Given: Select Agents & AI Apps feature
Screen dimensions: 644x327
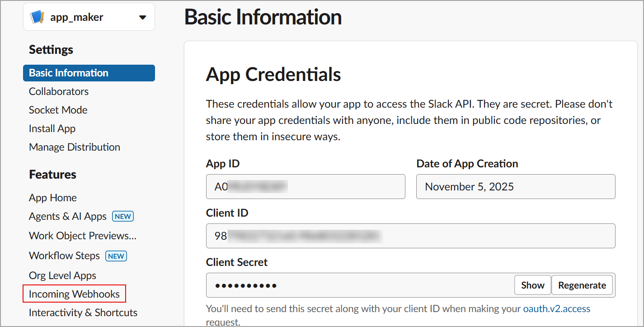Looking at the screenshot, I should point(68,216).
